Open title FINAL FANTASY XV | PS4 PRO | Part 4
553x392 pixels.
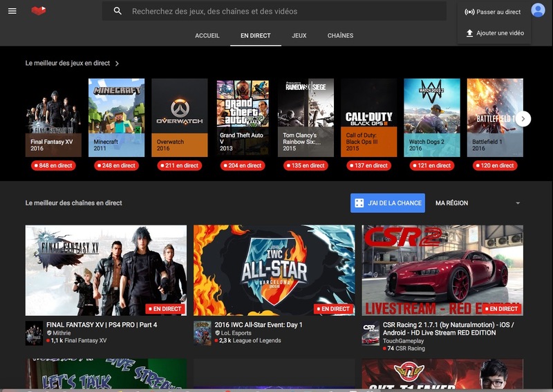(102, 325)
